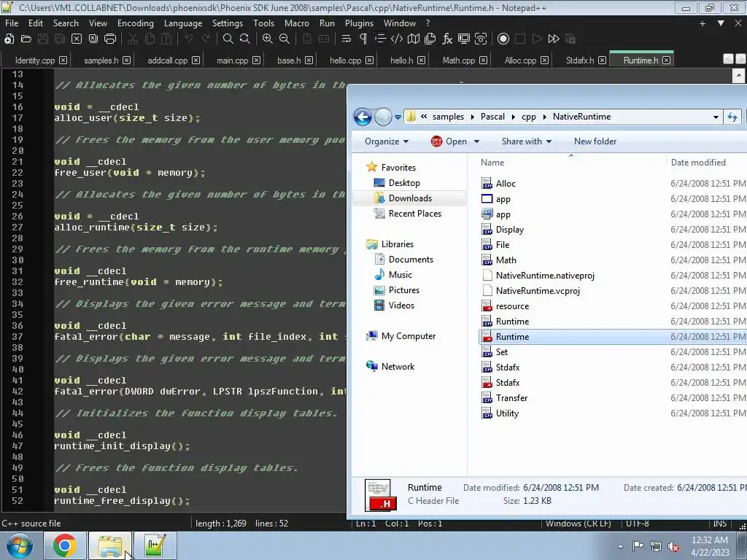Close the Identity.cpp tab with its X
The height and width of the screenshot is (560, 747).
click(63, 61)
